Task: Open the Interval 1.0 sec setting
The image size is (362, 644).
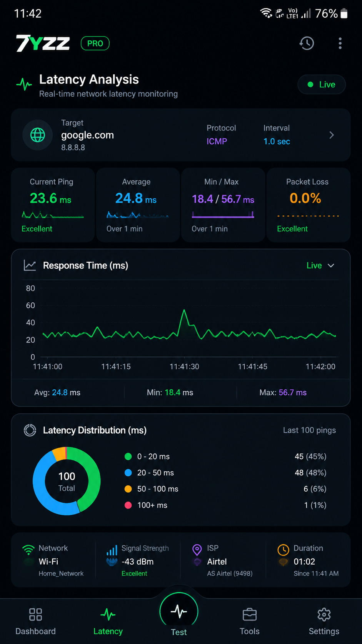Action: point(277,135)
